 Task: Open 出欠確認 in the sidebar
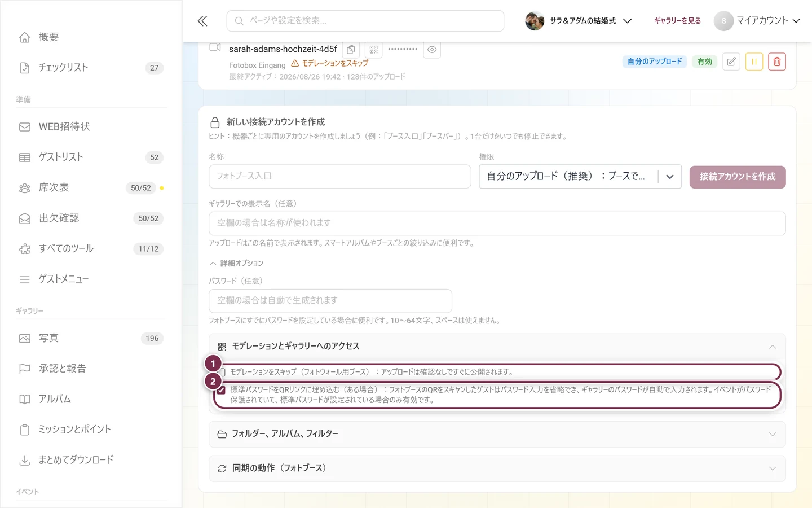point(91,218)
